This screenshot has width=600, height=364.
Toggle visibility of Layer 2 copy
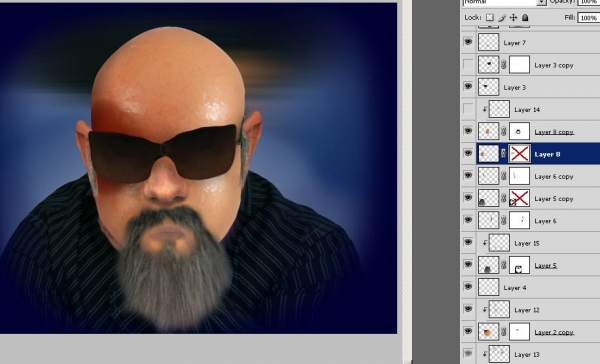pos(468,331)
